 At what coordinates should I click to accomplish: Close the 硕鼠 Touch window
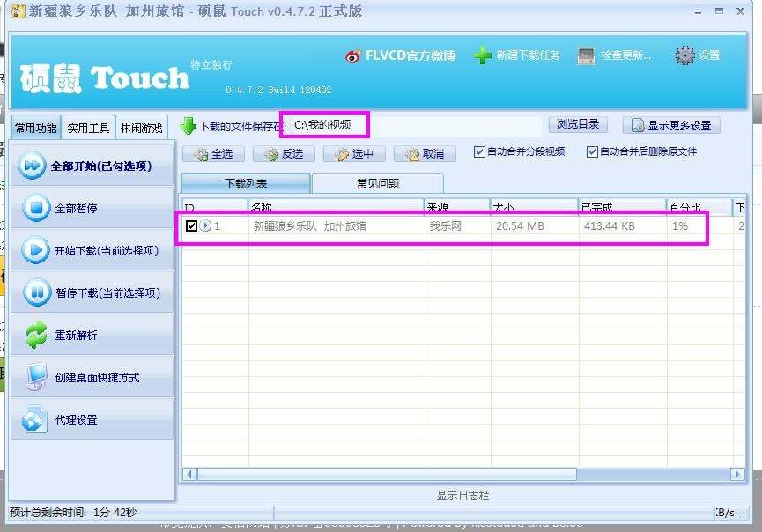tap(740, 11)
